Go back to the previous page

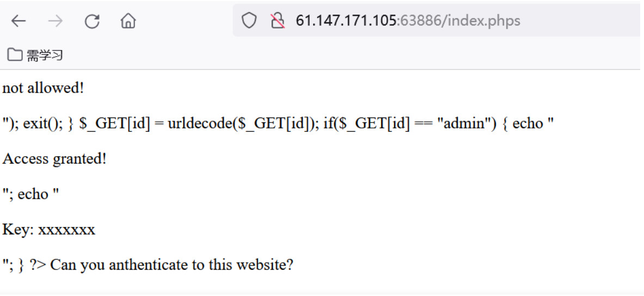click(x=19, y=21)
